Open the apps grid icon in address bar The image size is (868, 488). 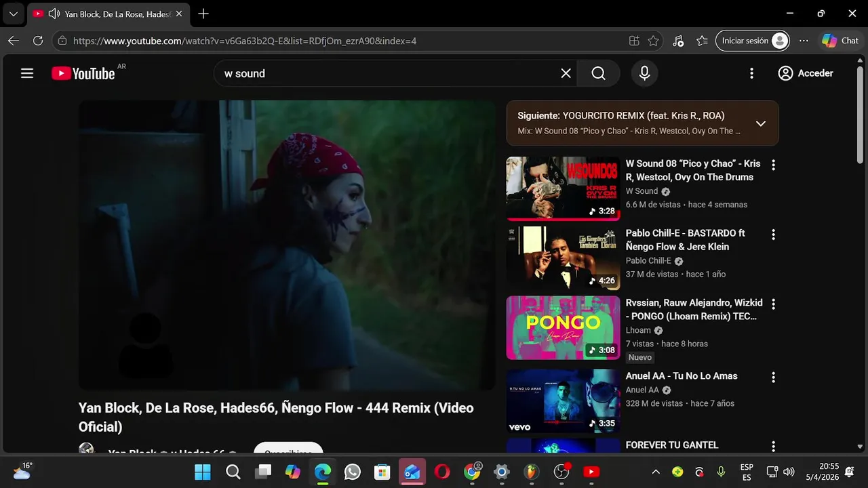(x=634, y=41)
